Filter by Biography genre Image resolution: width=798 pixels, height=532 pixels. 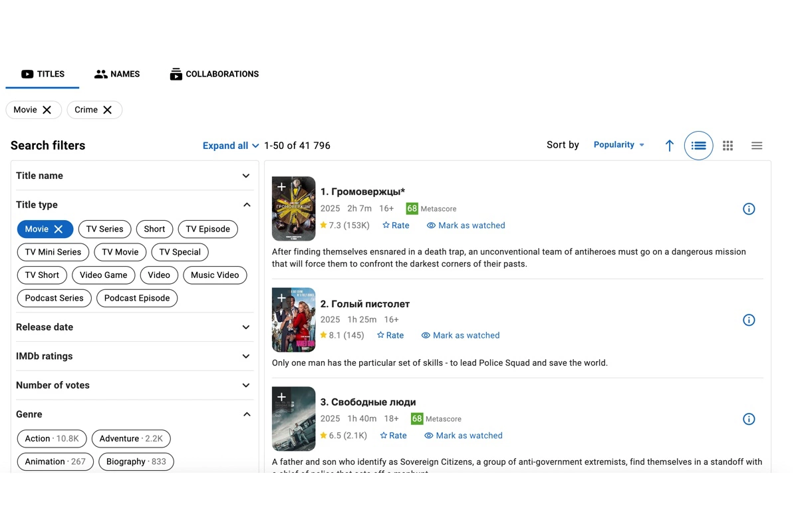136,462
